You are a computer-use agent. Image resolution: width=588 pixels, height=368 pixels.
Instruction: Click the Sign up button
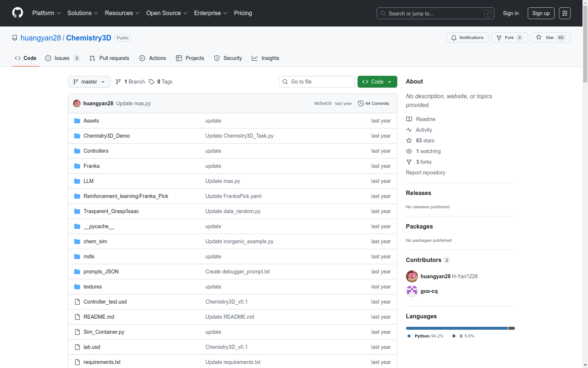(x=541, y=13)
